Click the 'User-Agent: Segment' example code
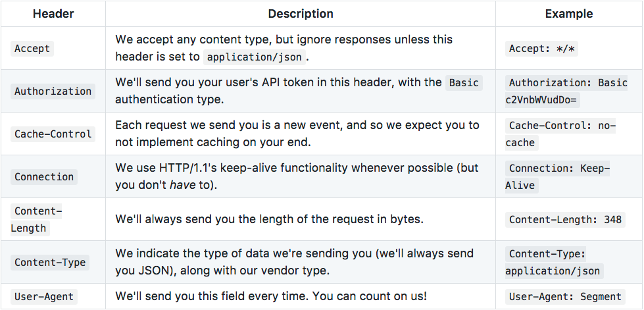Viewport: 644px width, 310px height. pos(565,297)
